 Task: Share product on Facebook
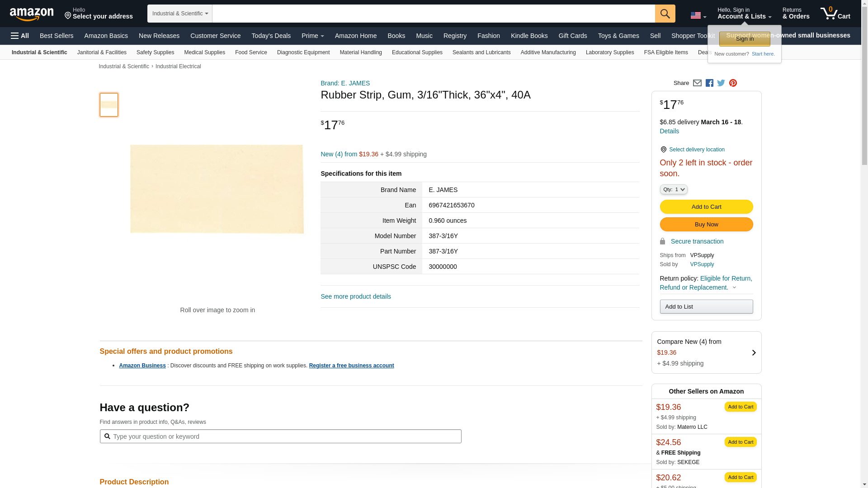[x=709, y=83]
